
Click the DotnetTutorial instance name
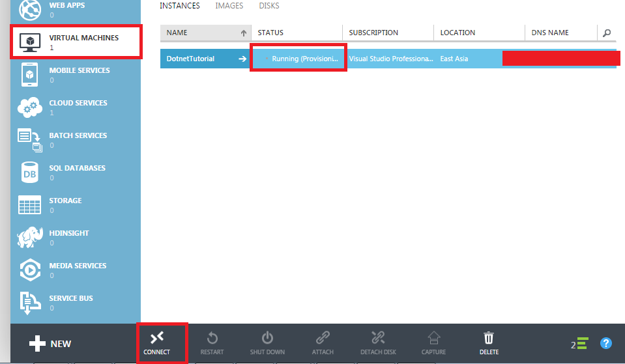click(x=190, y=59)
